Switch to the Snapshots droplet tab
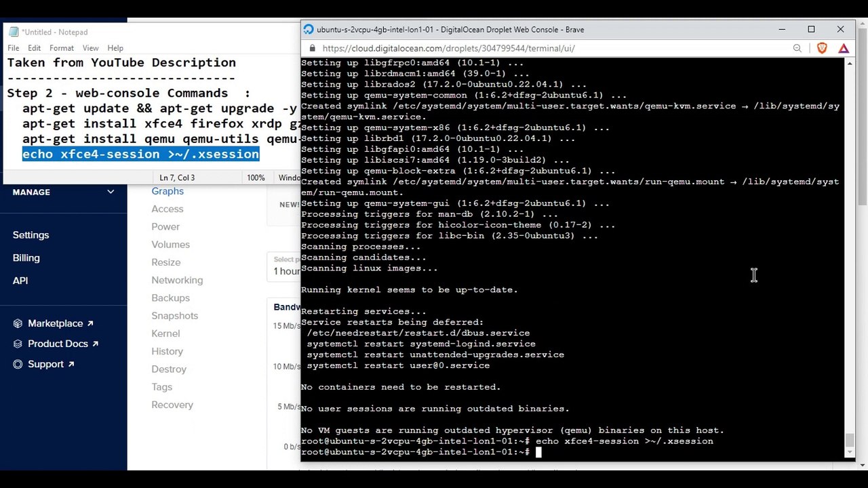868x488 pixels. pos(174,316)
